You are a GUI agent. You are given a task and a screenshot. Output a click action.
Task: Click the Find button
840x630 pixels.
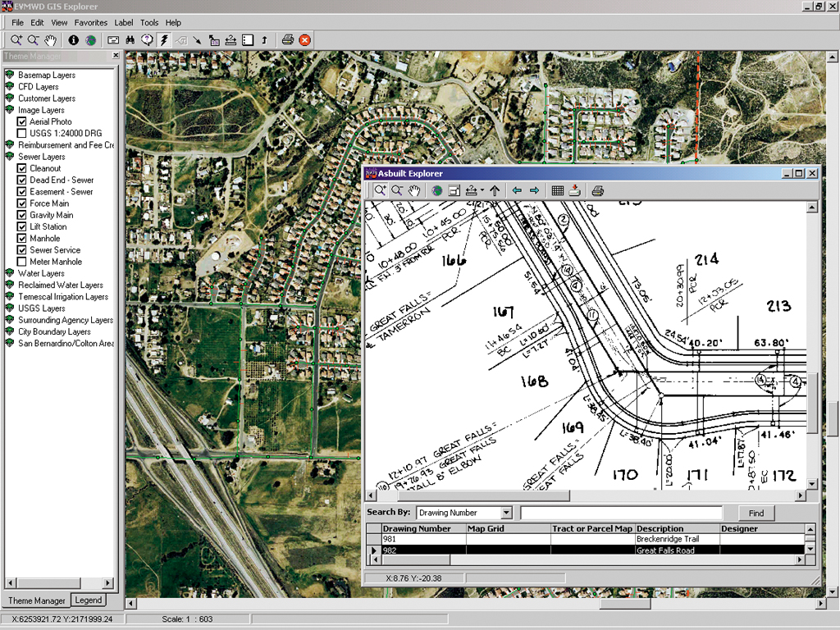click(756, 513)
